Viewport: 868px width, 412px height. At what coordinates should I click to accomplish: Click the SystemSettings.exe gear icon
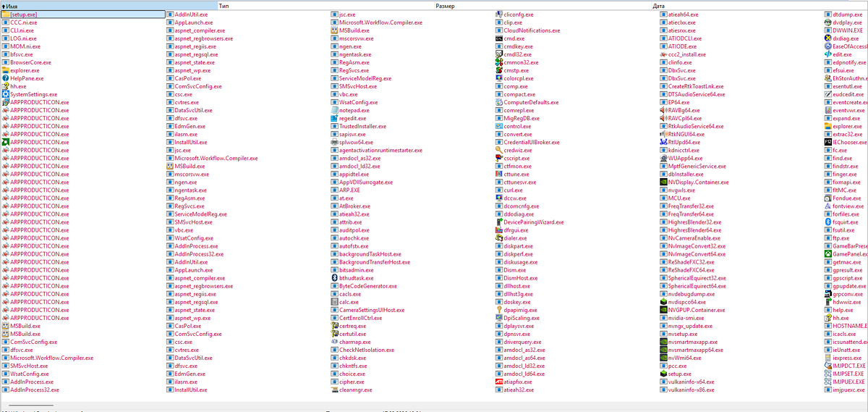click(x=5, y=94)
